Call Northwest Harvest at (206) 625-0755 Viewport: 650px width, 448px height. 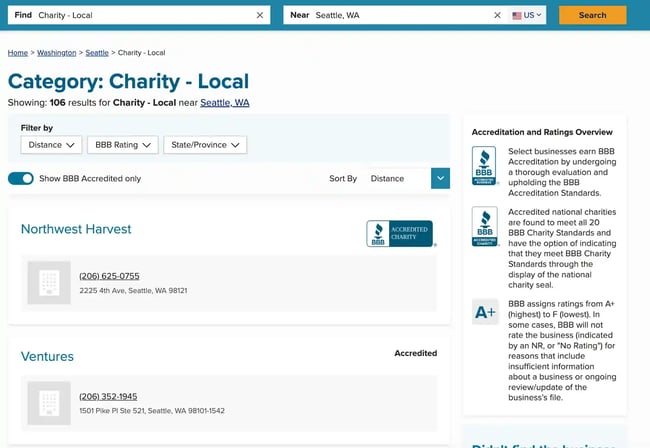(109, 276)
